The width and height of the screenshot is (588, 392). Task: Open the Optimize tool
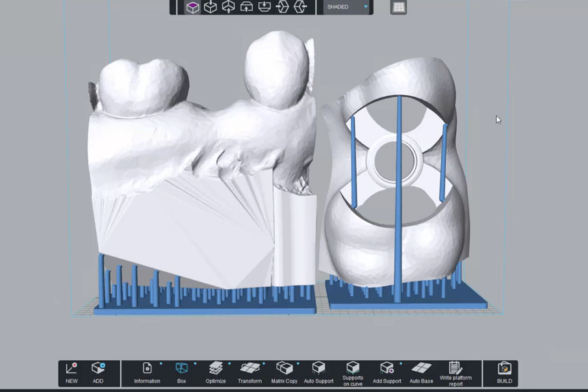(x=216, y=372)
